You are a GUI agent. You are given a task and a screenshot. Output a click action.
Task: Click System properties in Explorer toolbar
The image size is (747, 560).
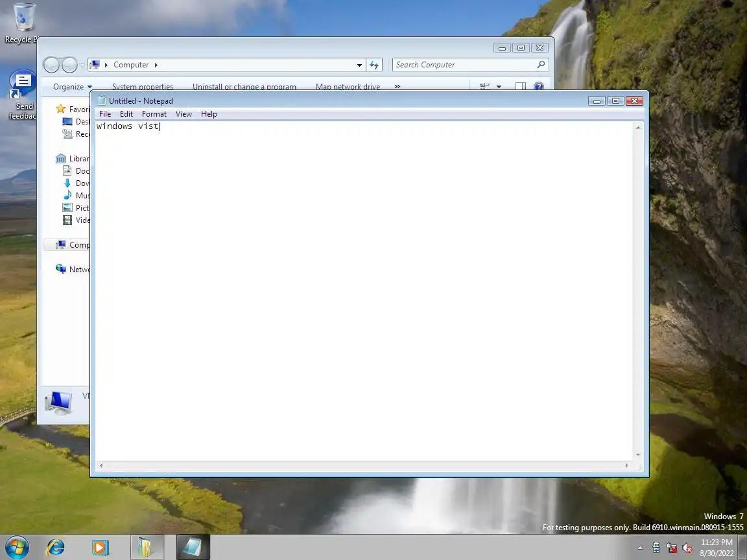(x=143, y=86)
